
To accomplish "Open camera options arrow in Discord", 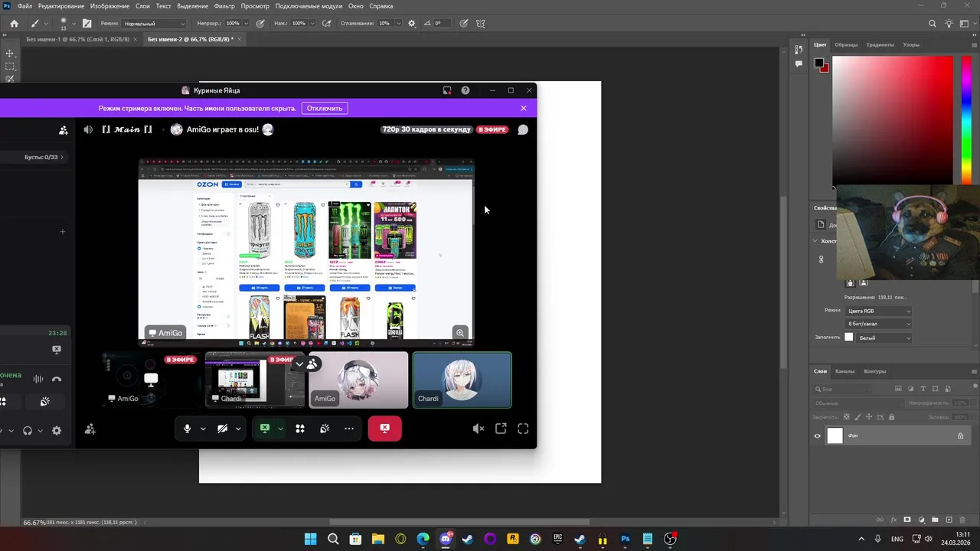I will click(x=238, y=429).
